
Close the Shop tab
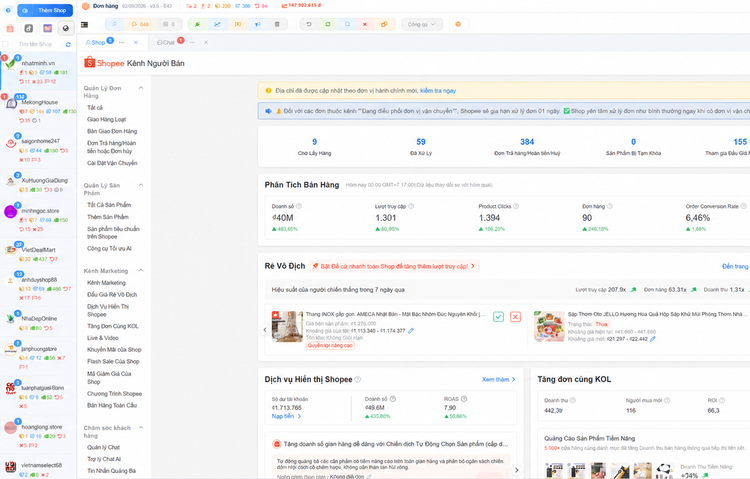136,43
